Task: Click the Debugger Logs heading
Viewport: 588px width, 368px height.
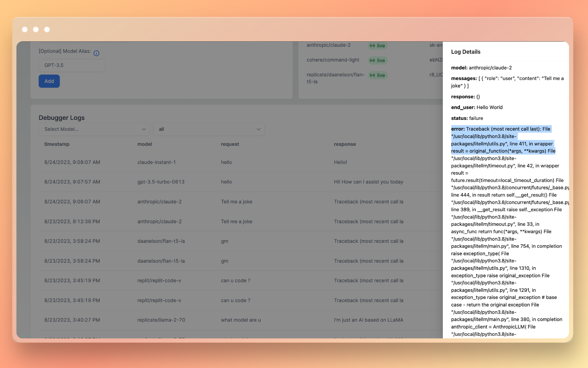Action: (62, 118)
